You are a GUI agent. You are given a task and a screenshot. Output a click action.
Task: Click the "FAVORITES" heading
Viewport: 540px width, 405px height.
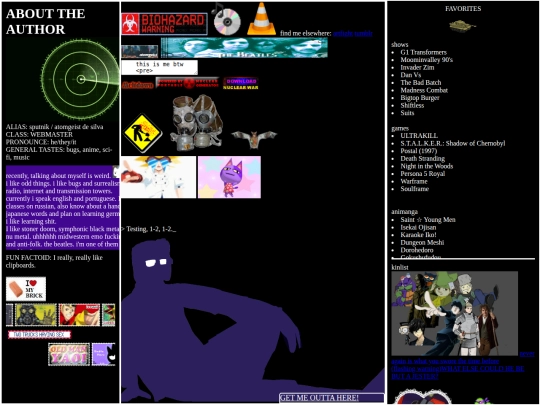[463, 9]
